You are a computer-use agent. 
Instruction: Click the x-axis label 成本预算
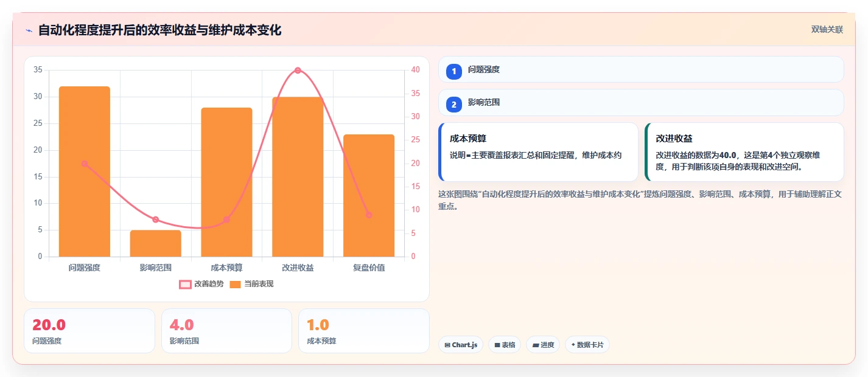coord(226,268)
